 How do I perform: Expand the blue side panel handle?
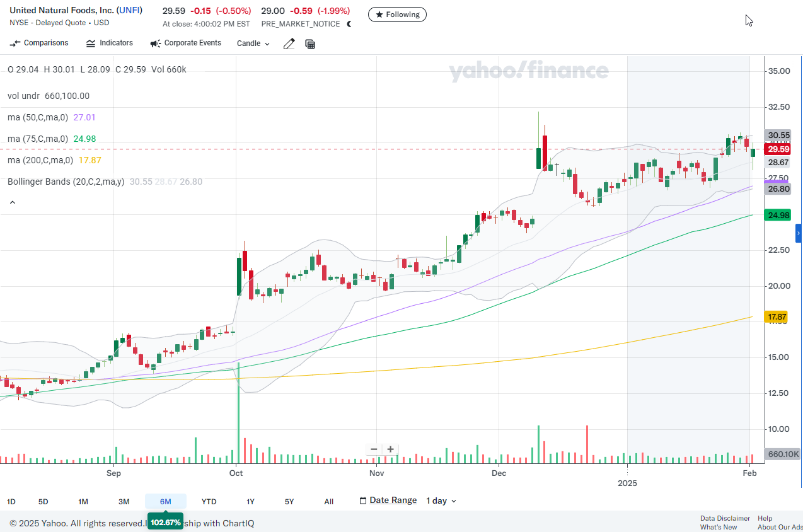coord(799,233)
